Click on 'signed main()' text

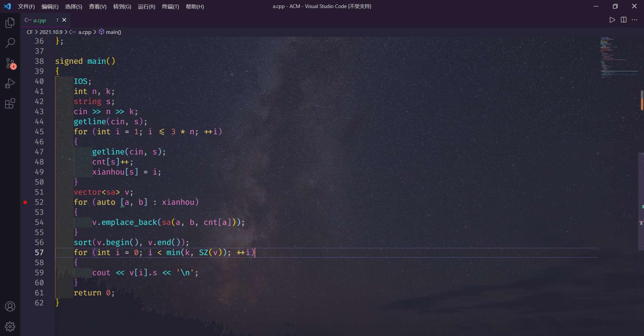pyautogui.click(x=85, y=61)
